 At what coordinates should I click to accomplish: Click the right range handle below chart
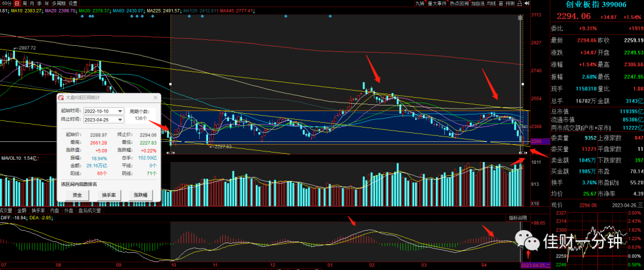[x=523, y=153]
